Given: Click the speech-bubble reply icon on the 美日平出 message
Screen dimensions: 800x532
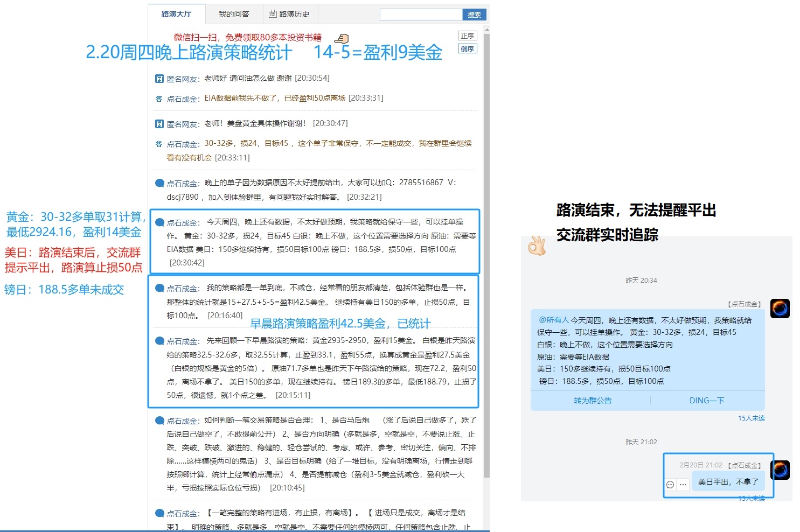Looking at the screenshot, I should pyautogui.click(x=670, y=484).
